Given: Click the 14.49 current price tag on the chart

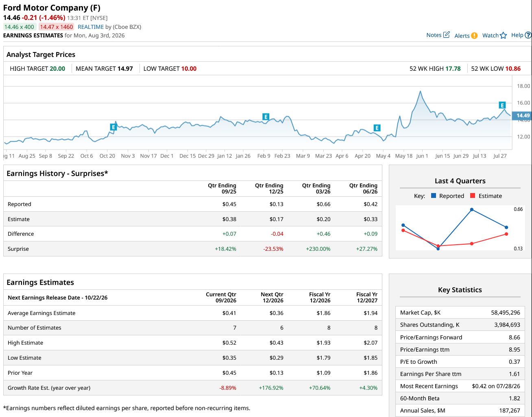Looking at the screenshot, I should (523, 115).
